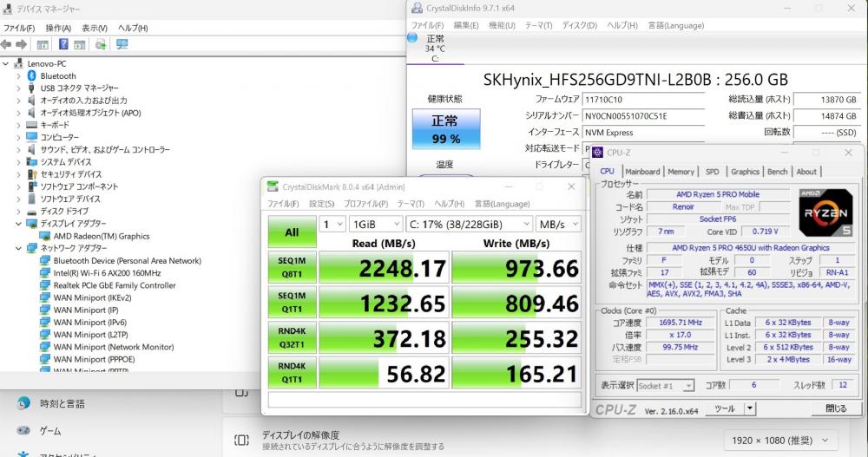Image resolution: width=868 pixels, height=457 pixels.
Task: Click the Intel Wi-Fi 6 AX200 adapter icon
Action: (x=45, y=273)
